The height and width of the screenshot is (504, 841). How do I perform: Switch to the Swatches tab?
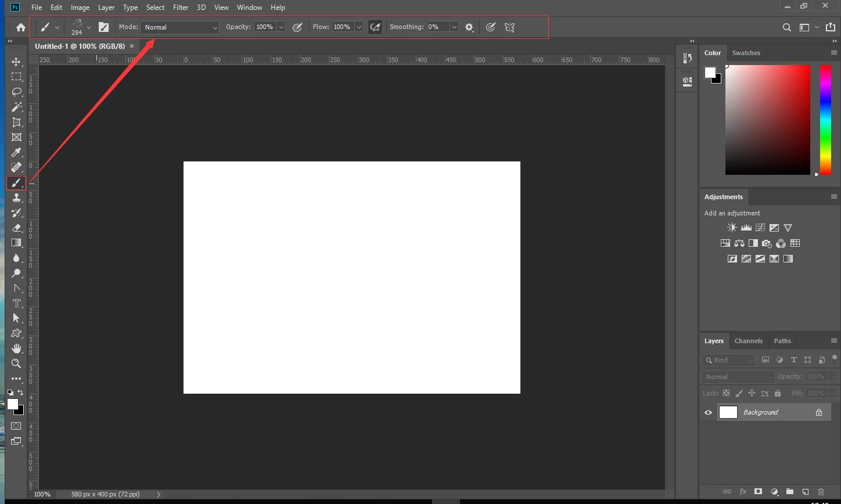click(746, 53)
